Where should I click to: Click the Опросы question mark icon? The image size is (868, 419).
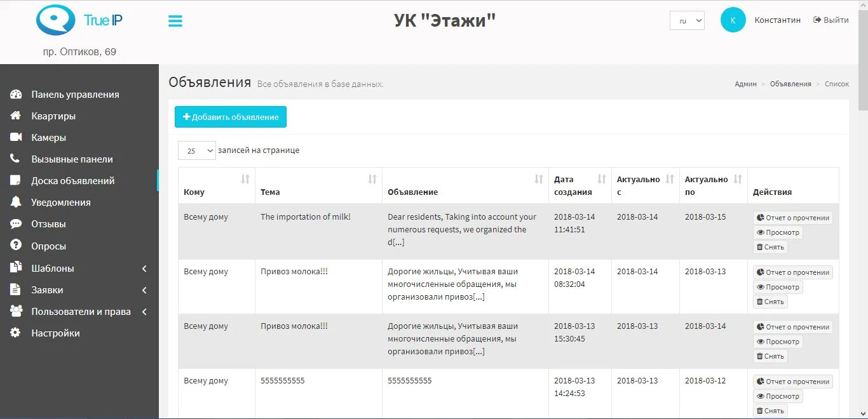[16, 245]
